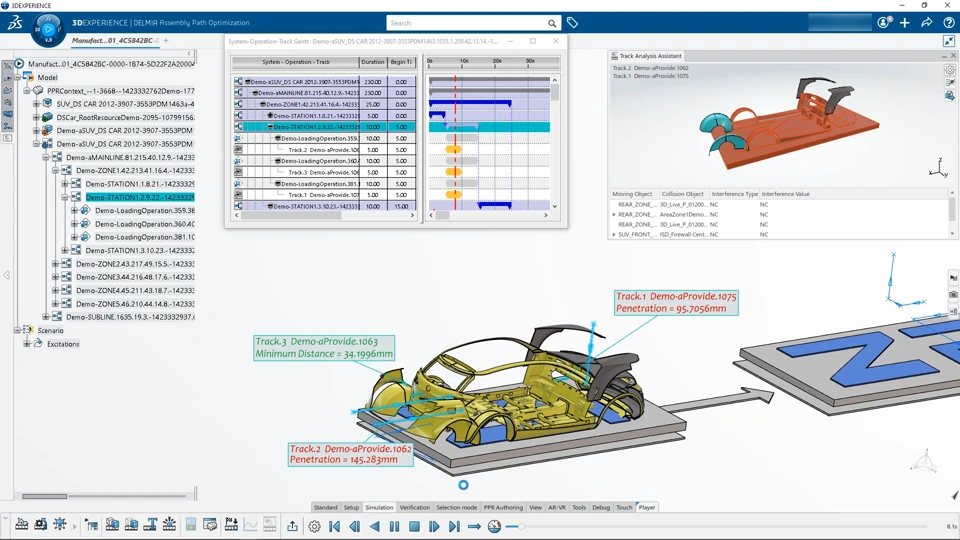Switch to the Player tab
This screenshot has height=540, width=960.
647,508
